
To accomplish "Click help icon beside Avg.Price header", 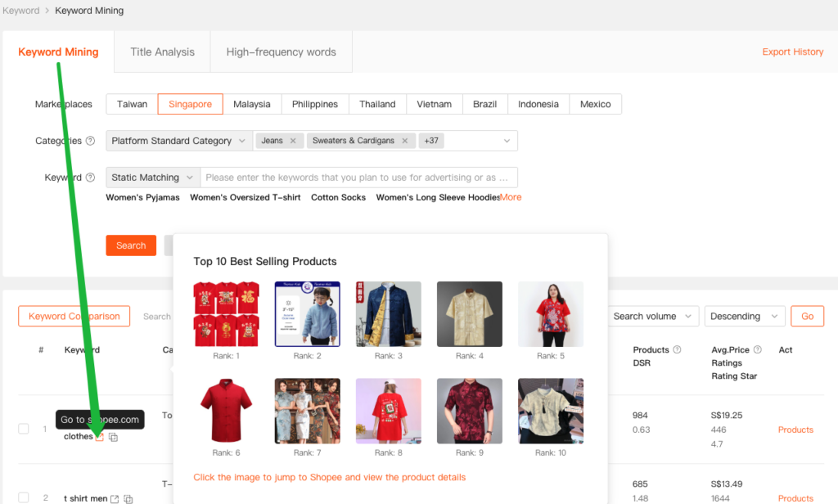I will point(757,350).
